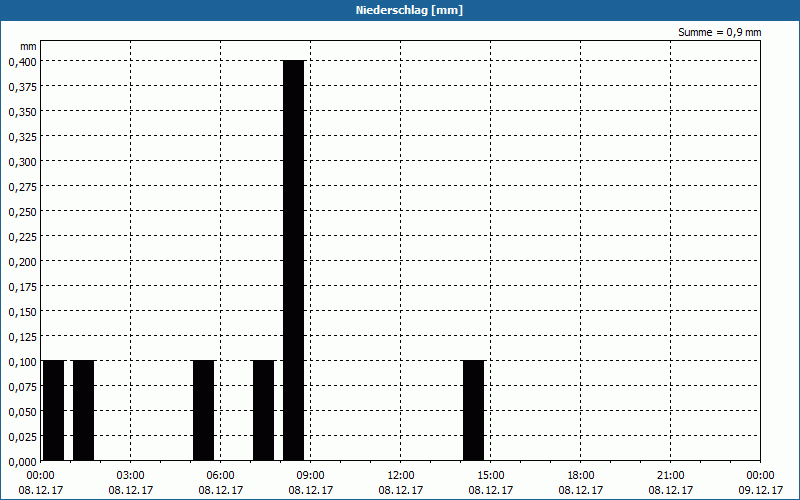Click the first bar at 00:00
This screenshot has width=800, height=500.
54,411
